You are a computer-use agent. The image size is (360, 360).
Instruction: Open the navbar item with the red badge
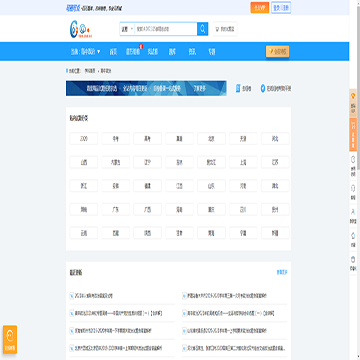coord(133,52)
